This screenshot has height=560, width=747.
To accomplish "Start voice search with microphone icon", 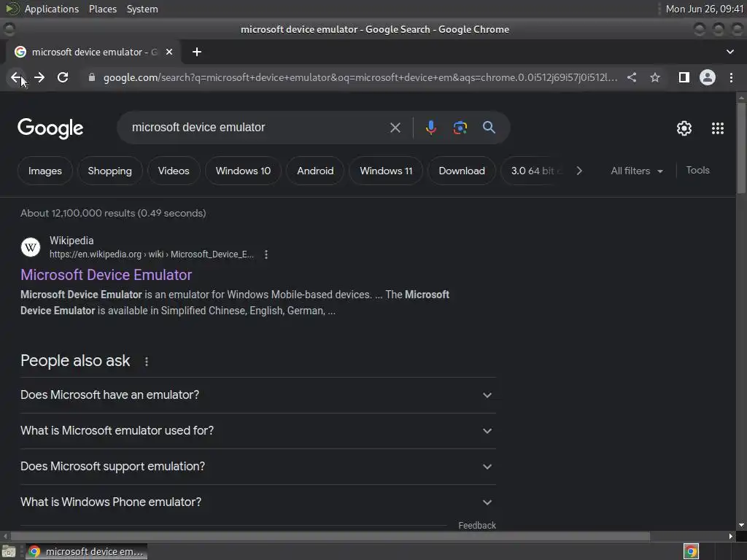I will [430, 128].
